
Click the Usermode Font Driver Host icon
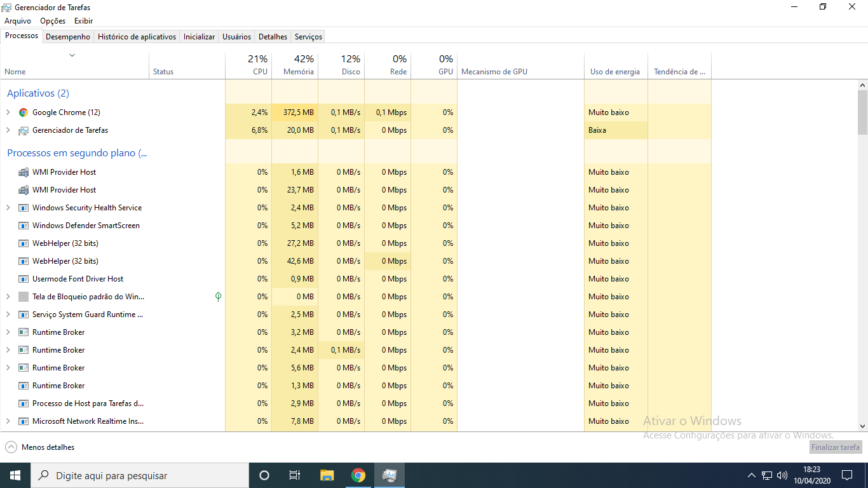click(24, 279)
